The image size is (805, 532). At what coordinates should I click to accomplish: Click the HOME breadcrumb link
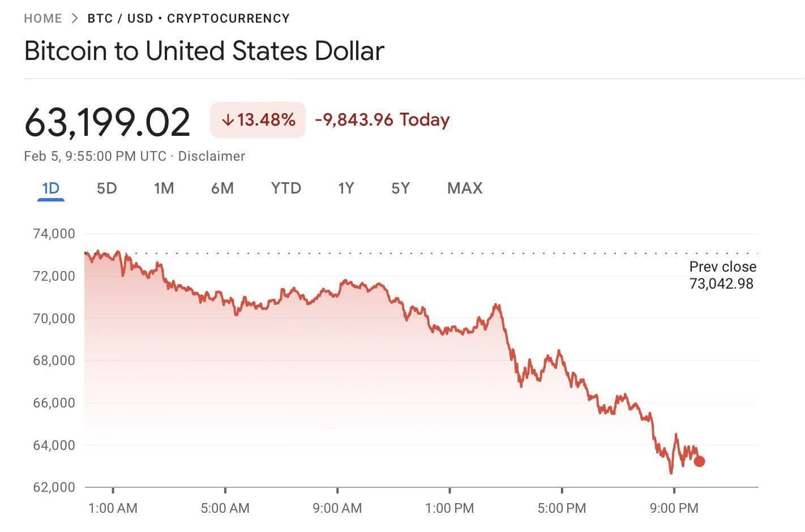(43, 18)
